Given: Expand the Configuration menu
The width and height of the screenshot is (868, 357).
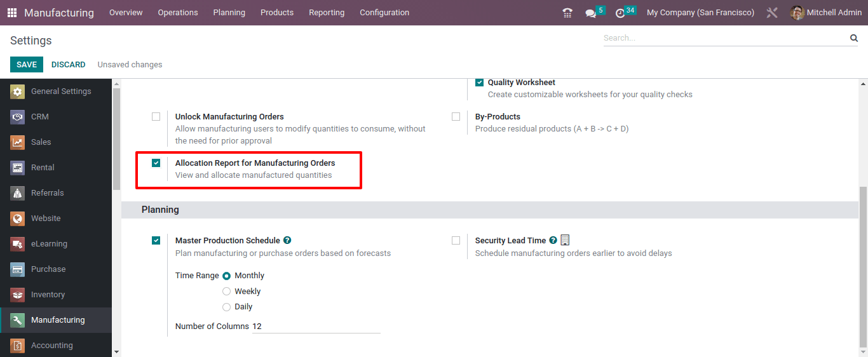Looking at the screenshot, I should pos(384,13).
